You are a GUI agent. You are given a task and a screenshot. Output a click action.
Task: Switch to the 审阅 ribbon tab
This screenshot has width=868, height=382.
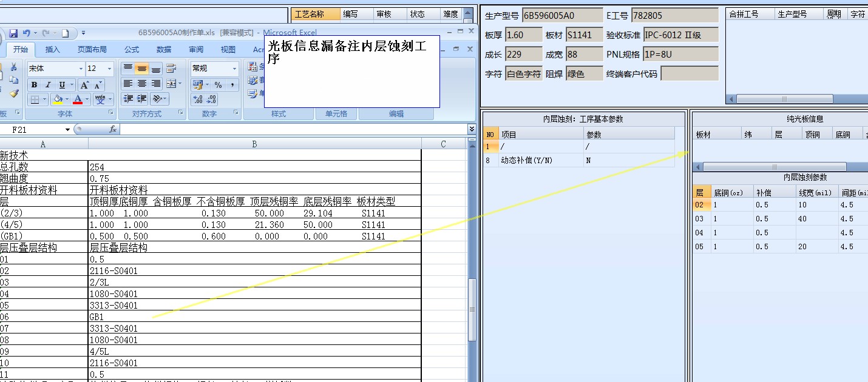pyautogui.click(x=196, y=50)
